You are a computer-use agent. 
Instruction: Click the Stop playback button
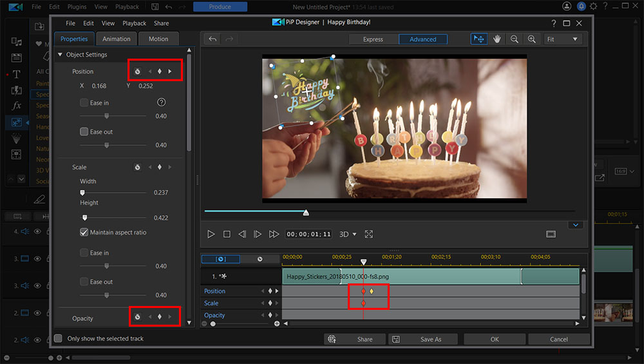pos(227,235)
